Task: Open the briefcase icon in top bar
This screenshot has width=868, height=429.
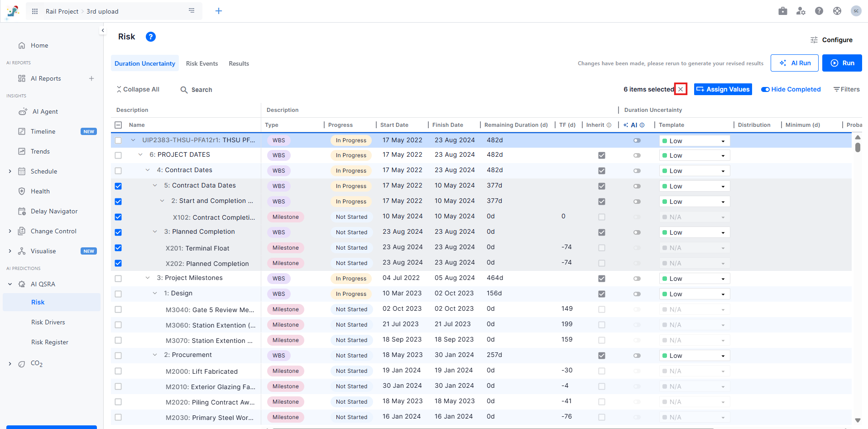Action: click(782, 11)
